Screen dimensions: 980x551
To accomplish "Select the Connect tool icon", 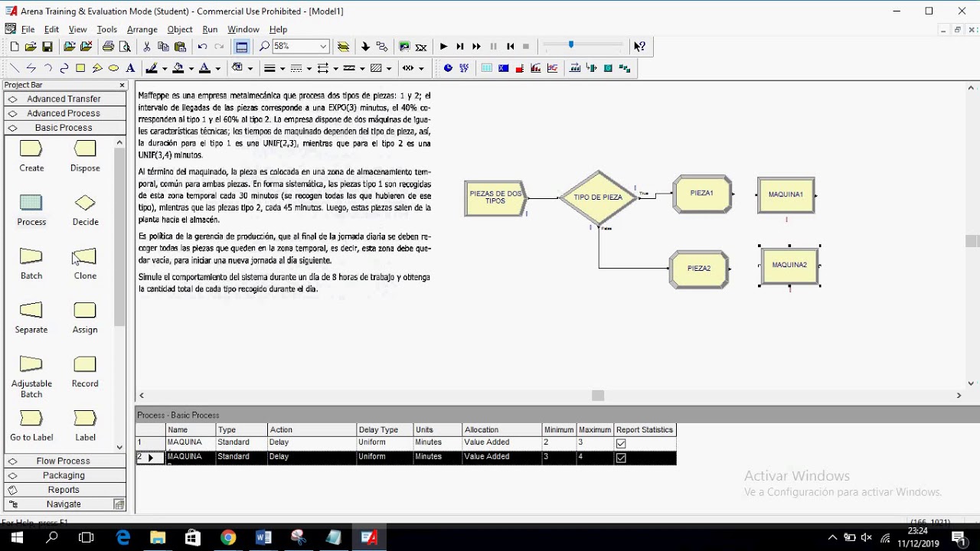I will (x=382, y=47).
